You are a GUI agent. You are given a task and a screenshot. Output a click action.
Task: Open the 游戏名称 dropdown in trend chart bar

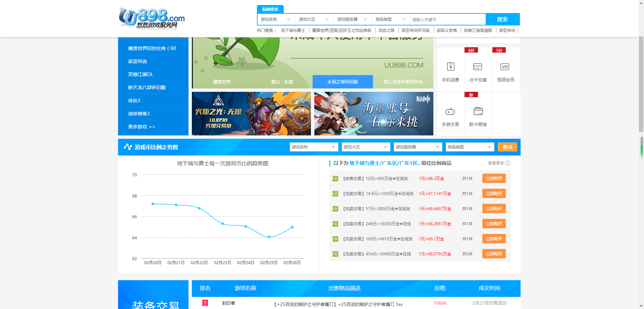pyautogui.click(x=314, y=147)
